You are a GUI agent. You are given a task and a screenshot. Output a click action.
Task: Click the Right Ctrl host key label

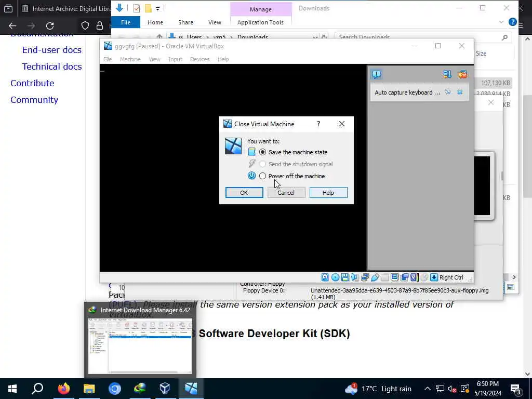(x=451, y=277)
